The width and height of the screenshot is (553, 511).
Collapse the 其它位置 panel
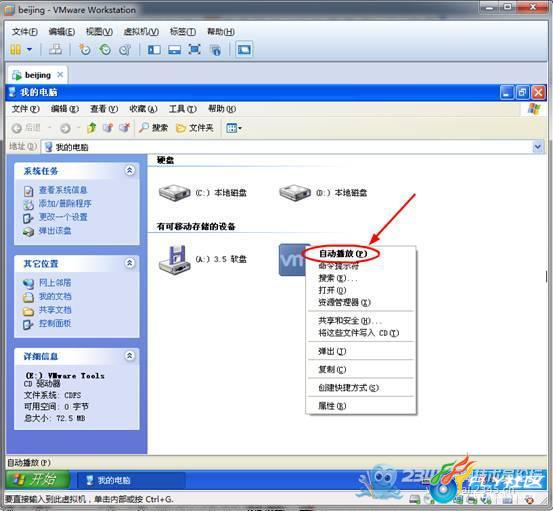click(129, 263)
